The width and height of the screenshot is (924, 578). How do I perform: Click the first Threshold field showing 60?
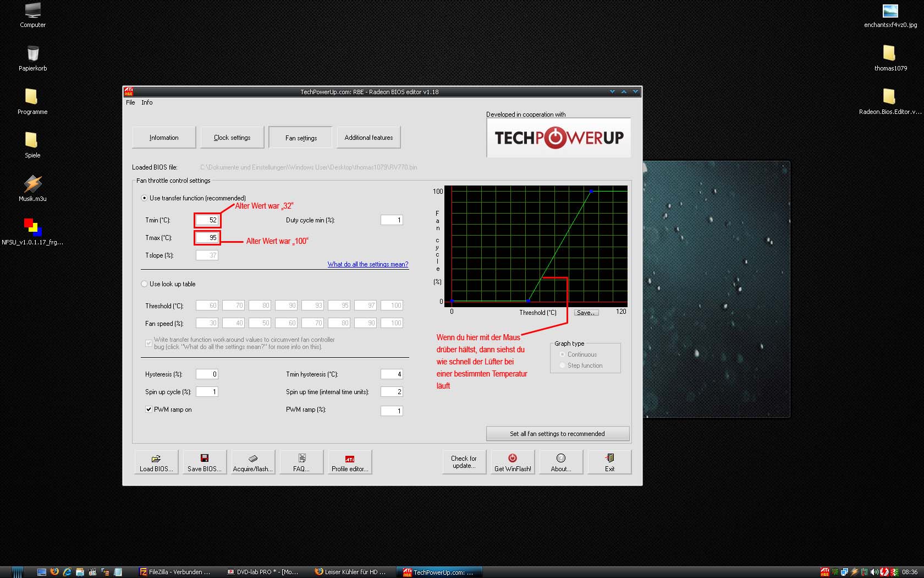click(x=207, y=306)
